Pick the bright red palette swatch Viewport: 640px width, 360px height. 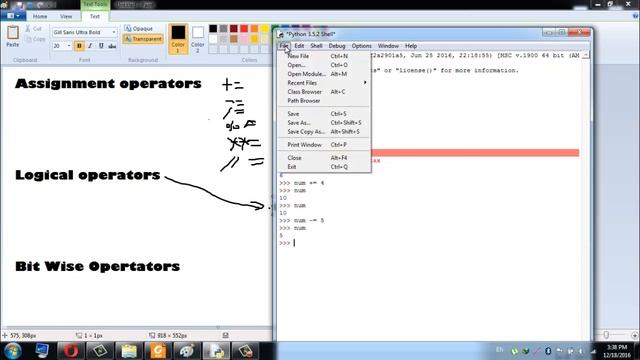(x=244, y=28)
